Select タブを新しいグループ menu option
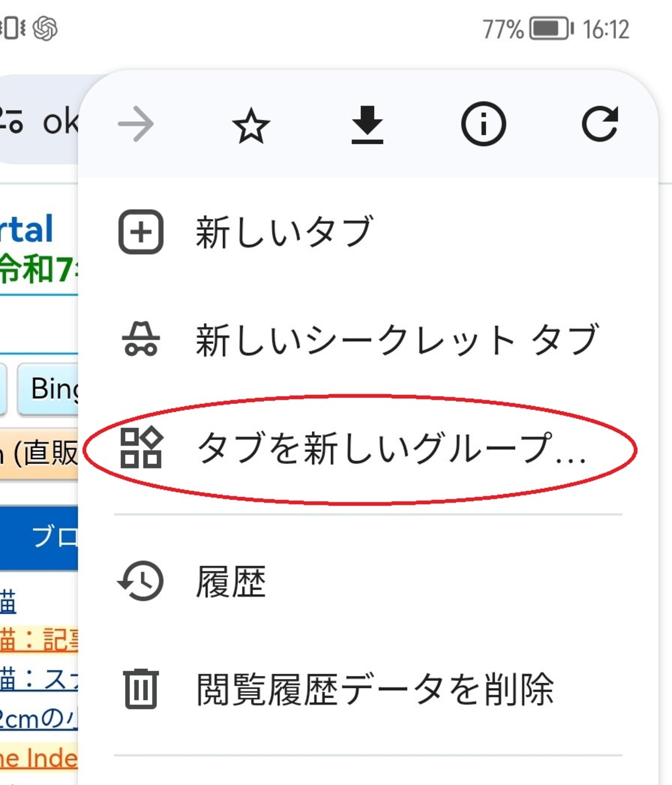672x785 pixels. 392,448
